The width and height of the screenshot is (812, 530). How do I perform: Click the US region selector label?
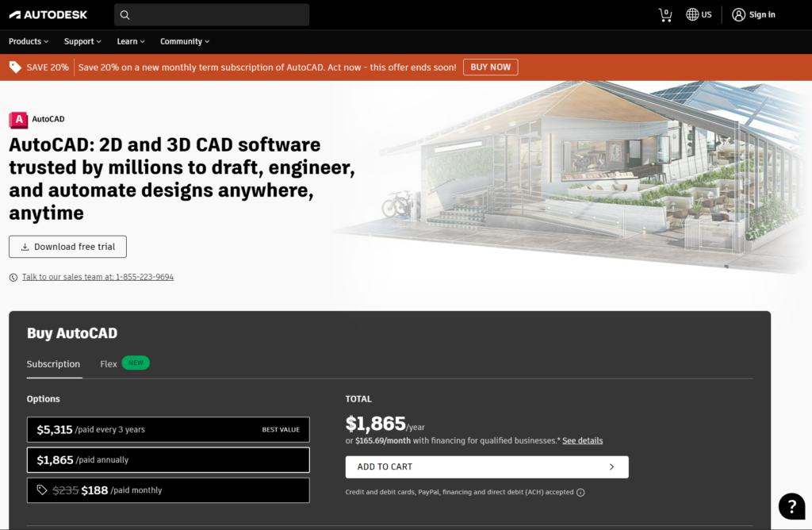pyautogui.click(x=707, y=15)
